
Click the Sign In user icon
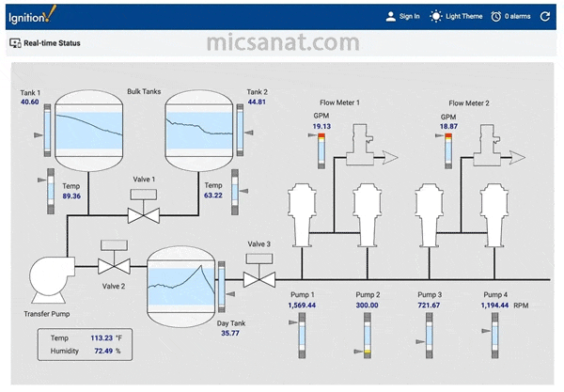391,17
